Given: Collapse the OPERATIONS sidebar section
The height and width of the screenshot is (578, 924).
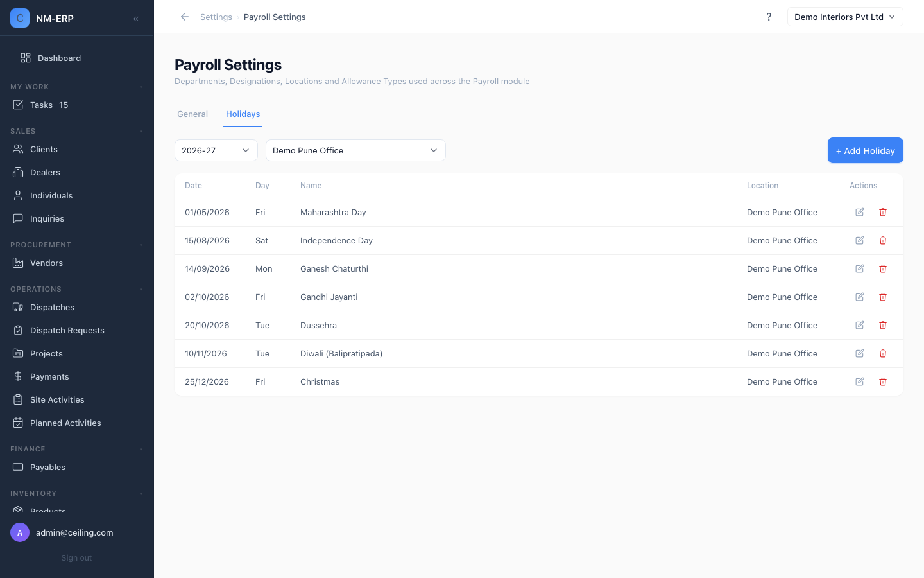Looking at the screenshot, I should (x=77, y=289).
